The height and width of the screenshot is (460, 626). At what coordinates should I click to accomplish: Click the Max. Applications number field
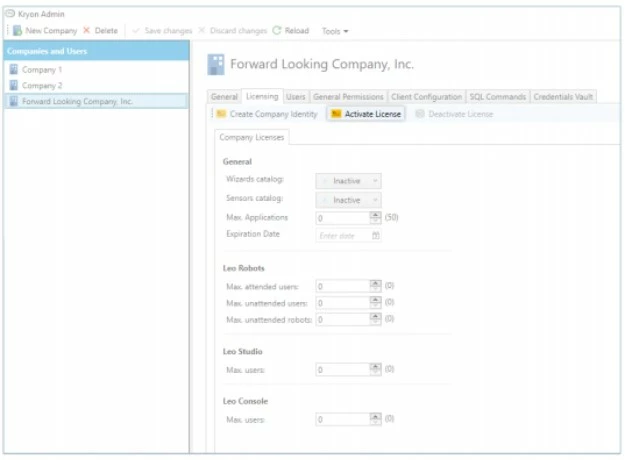tap(343, 218)
